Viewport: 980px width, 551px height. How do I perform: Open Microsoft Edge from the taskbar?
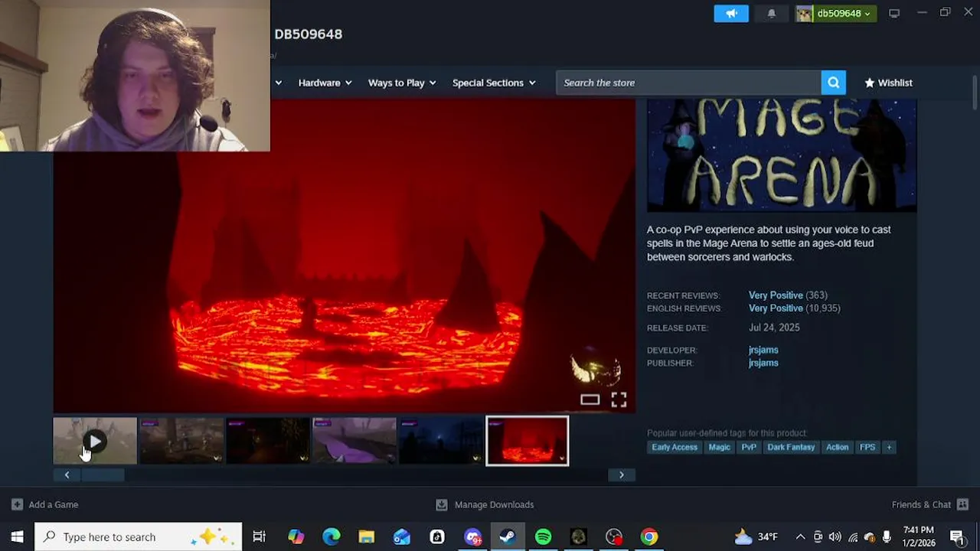331,536
